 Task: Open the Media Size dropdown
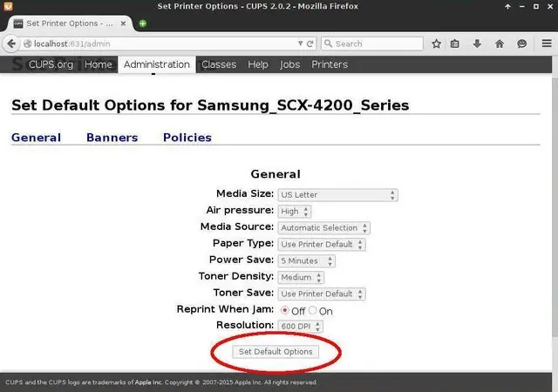[x=337, y=195]
